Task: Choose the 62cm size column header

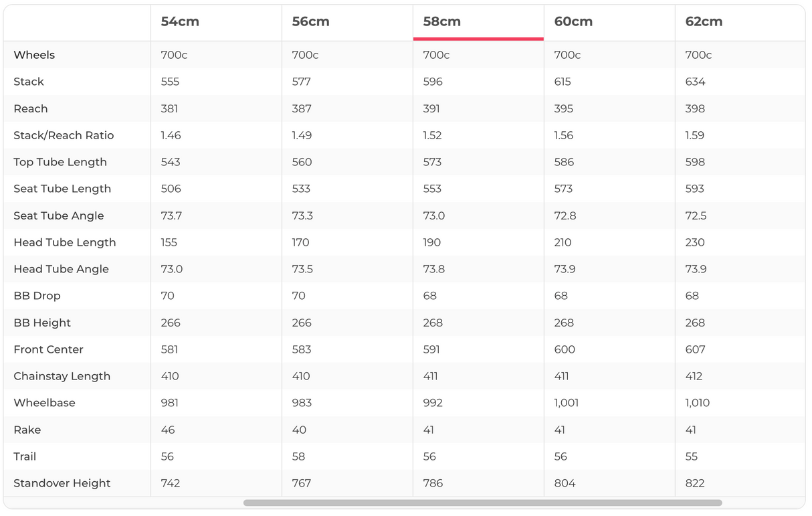Action: (x=704, y=21)
